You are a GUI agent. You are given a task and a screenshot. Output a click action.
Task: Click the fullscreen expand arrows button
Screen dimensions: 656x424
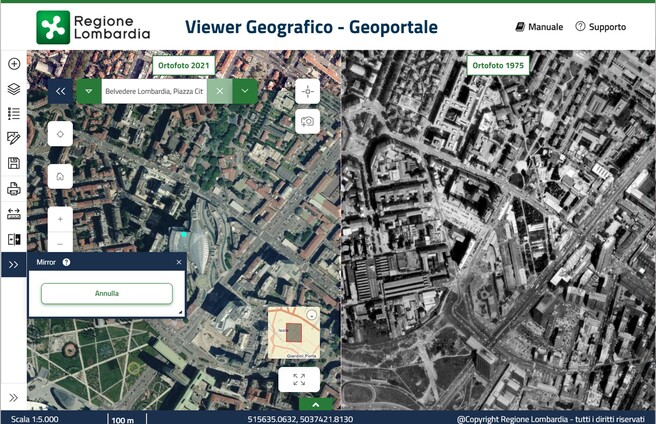click(x=299, y=380)
